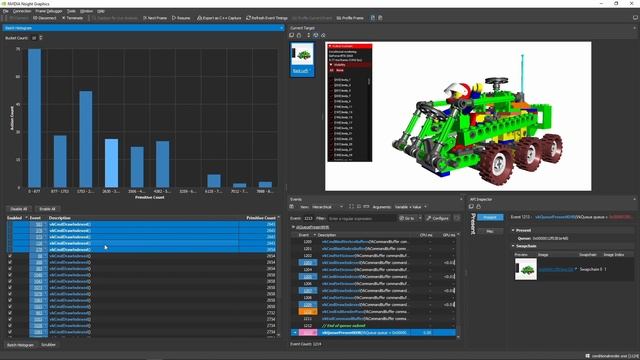This screenshot has width=640, height=360.
Task: Click the Disable All button
Action: tap(19, 209)
